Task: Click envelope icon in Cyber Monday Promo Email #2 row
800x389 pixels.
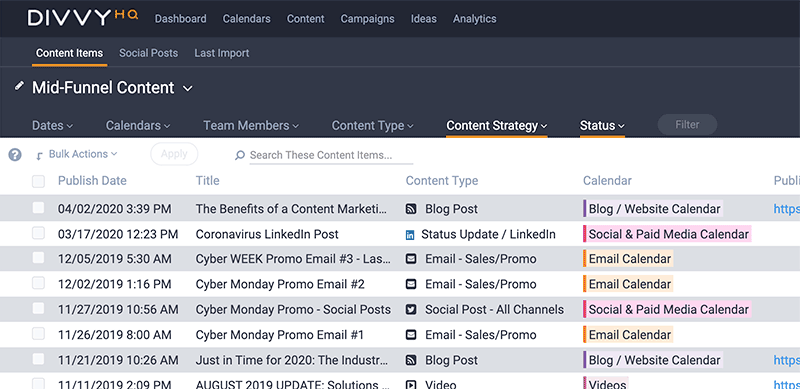Action: point(411,284)
